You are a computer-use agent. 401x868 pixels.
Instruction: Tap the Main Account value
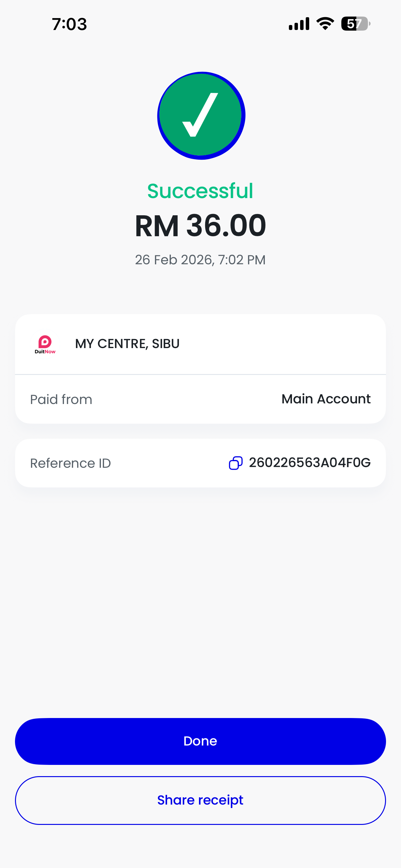coord(326,399)
